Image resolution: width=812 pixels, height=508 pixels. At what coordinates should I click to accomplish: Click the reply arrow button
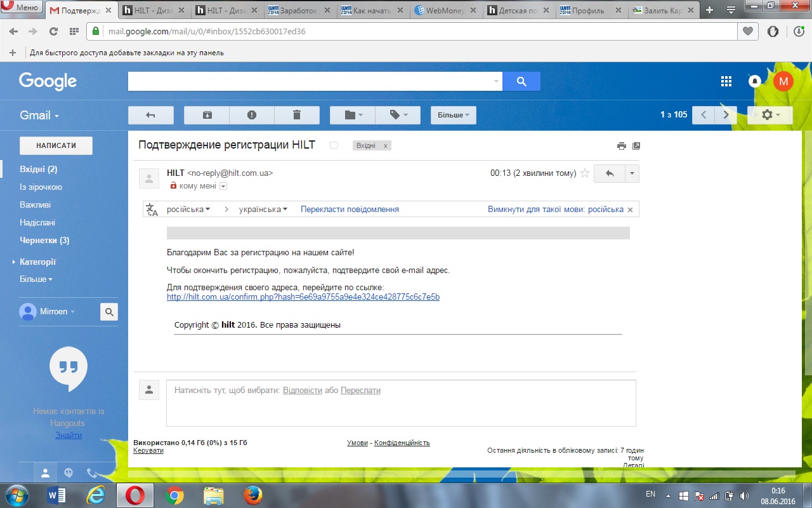pos(610,173)
